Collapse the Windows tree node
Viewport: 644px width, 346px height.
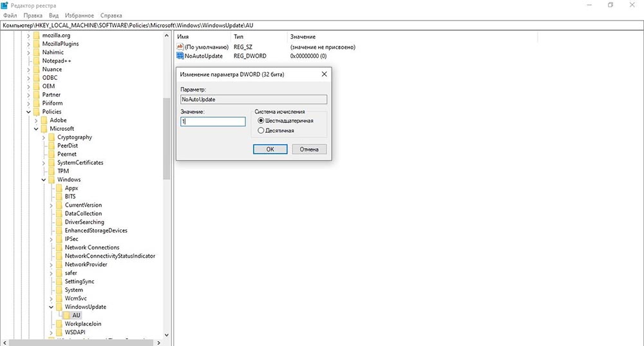43,180
